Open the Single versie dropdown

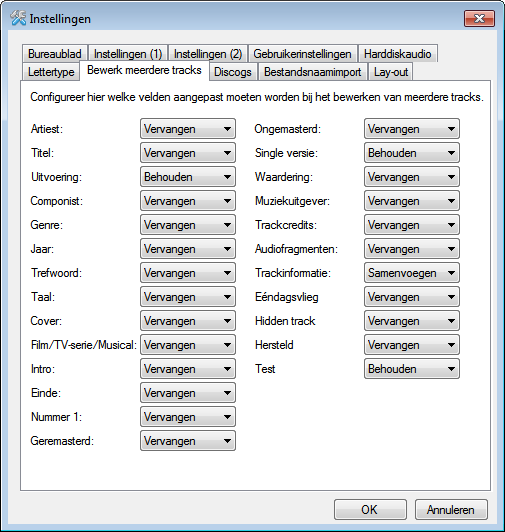pyautogui.click(x=412, y=153)
